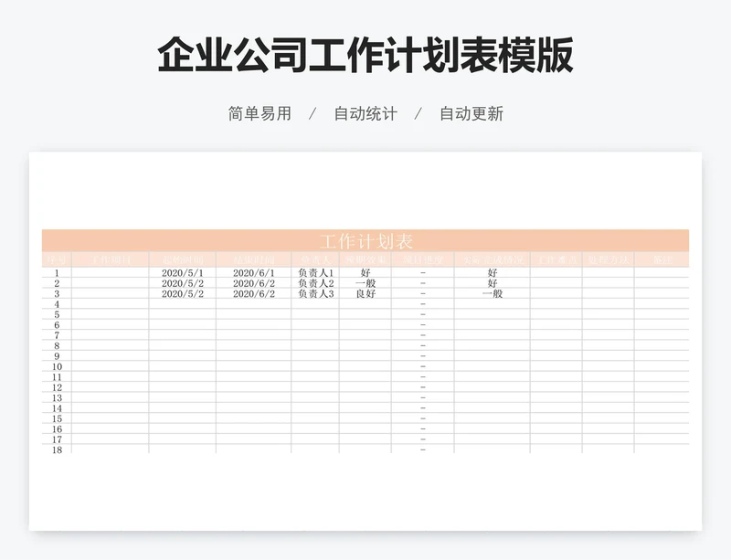Click start date 2020/5/2 in row 3
Screen dimensions: 731x560
coord(183,294)
